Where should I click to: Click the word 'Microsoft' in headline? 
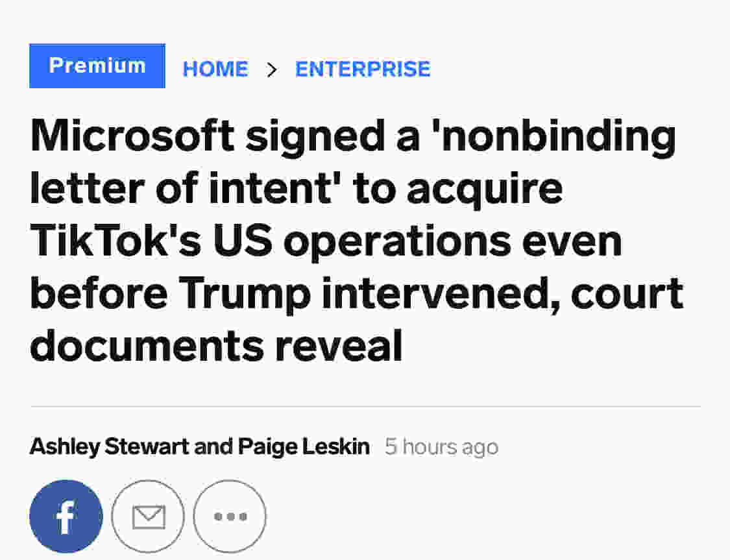pyautogui.click(x=132, y=136)
